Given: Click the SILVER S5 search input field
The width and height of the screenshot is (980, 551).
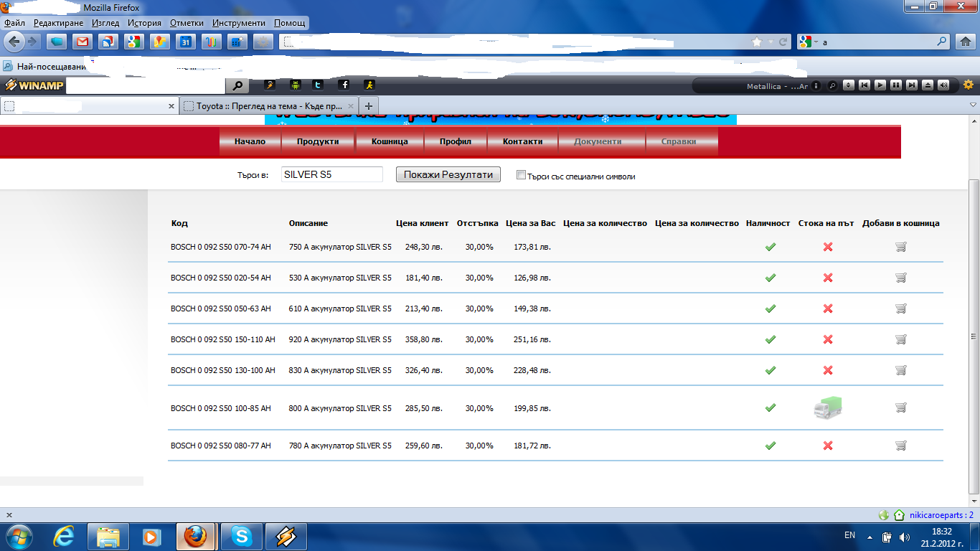Looking at the screenshot, I should [x=331, y=174].
